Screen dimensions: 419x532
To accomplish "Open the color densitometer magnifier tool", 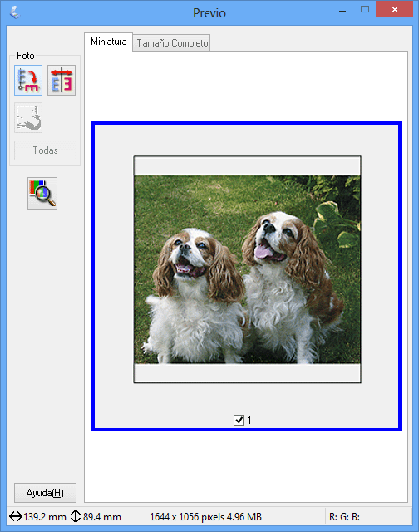I will (x=42, y=193).
